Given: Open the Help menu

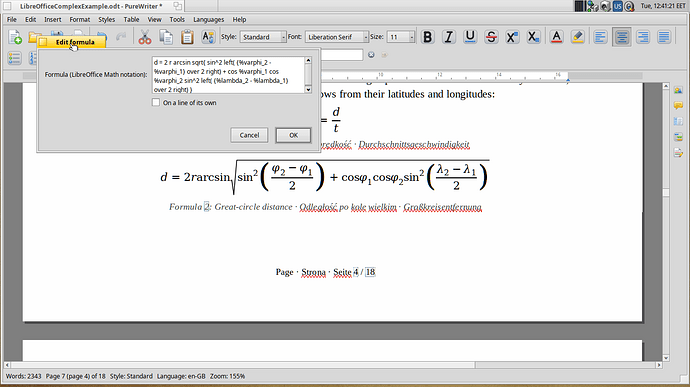Looking at the screenshot, I should (x=239, y=19).
